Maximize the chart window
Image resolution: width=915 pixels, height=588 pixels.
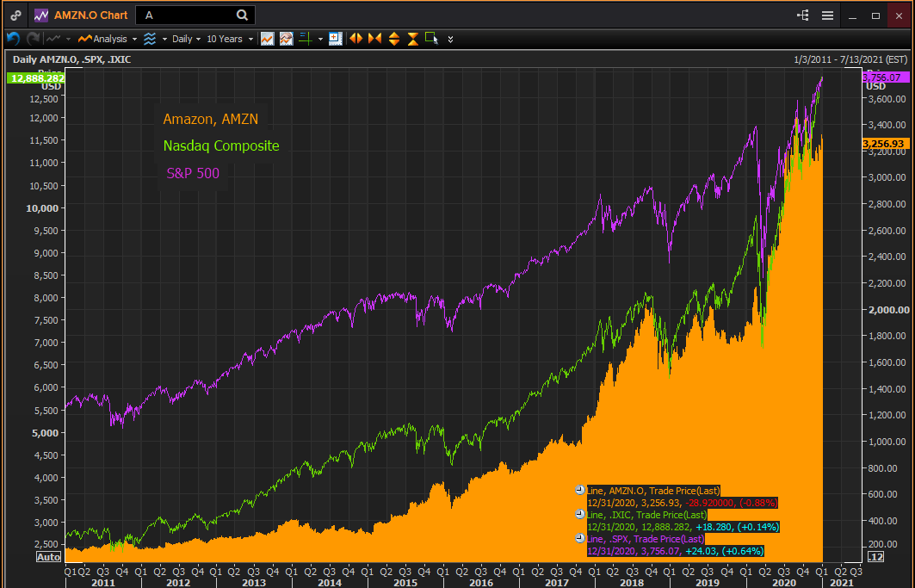[875, 15]
